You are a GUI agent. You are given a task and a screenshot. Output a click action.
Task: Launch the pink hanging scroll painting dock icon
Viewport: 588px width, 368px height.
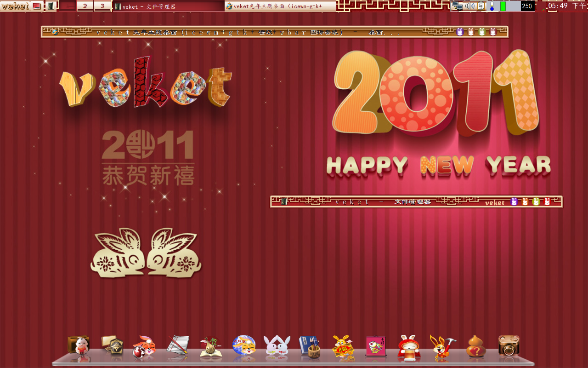tap(376, 346)
